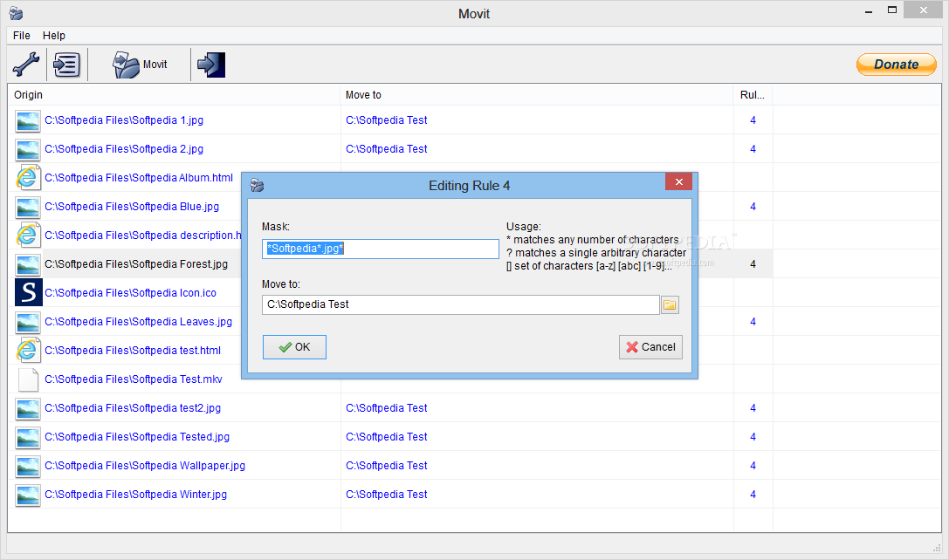Minimize the Movit window
This screenshot has width=949, height=560.
pos(869,10)
